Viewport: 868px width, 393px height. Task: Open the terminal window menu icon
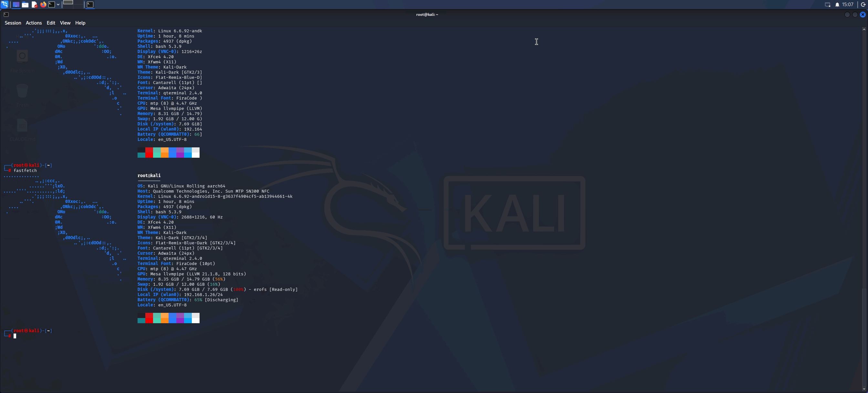click(6, 15)
